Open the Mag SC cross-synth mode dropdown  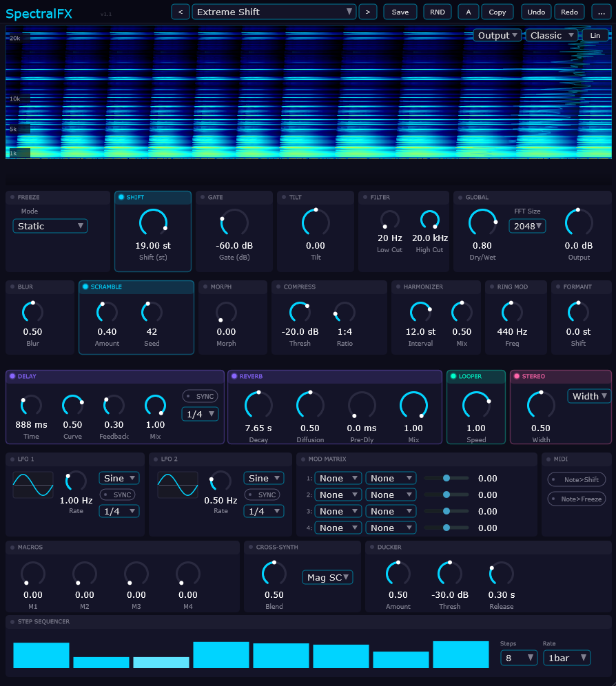click(x=327, y=577)
